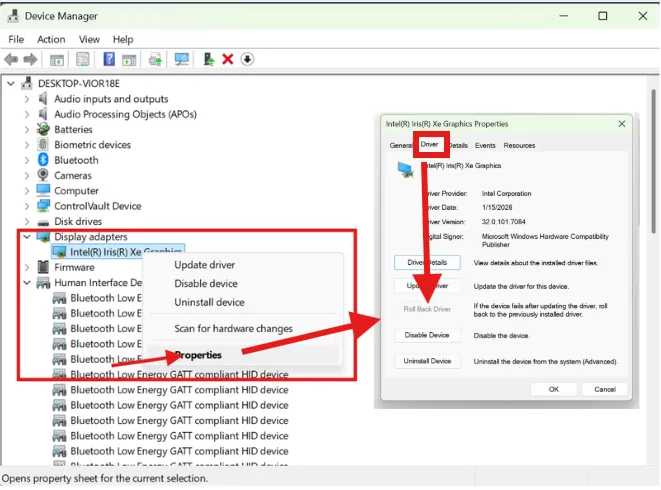Image resolution: width=661 pixels, height=490 pixels.
Task: Choose Update driver in context menu
Action: [244, 265]
